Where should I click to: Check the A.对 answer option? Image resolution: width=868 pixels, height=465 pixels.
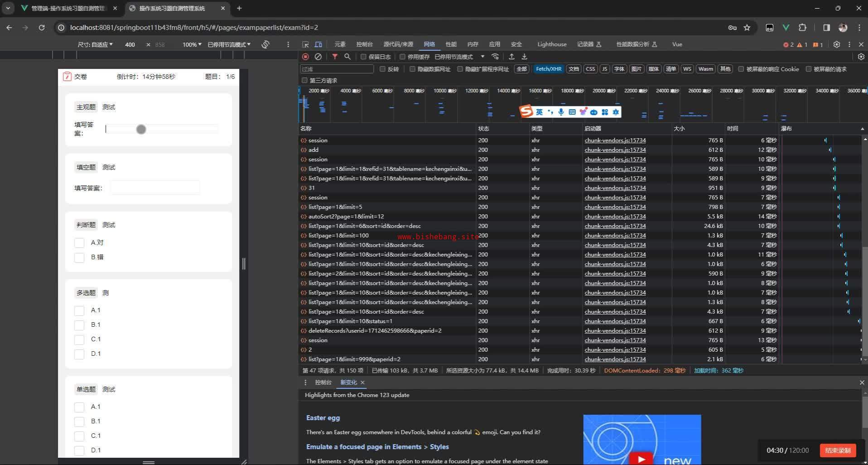point(79,243)
